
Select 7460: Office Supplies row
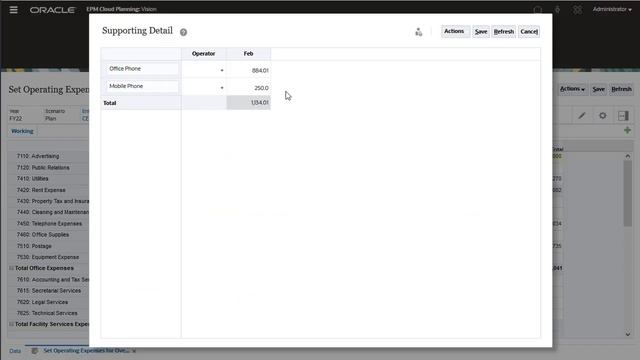point(43,235)
